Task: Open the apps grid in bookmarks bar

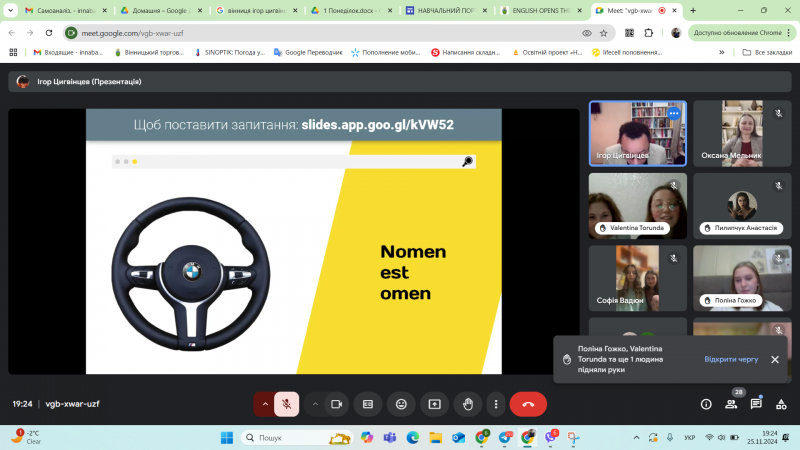Action: tap(13, 52)
